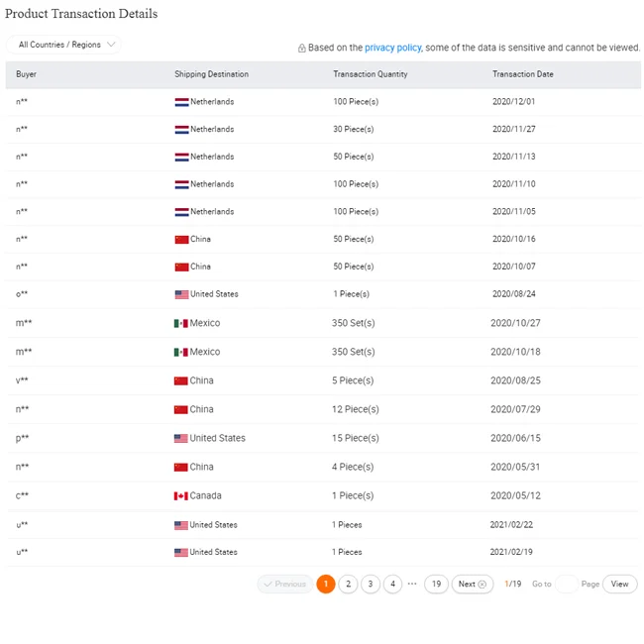Click the China flag in the 2020/10/16 row
The image size is (644, 644).
coord(181,239)
